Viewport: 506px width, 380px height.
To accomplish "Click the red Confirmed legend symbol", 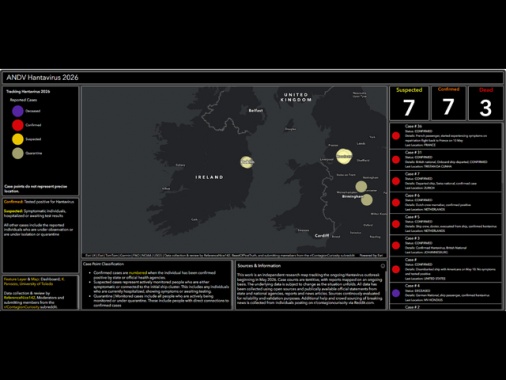I will (x=18, y=125).
